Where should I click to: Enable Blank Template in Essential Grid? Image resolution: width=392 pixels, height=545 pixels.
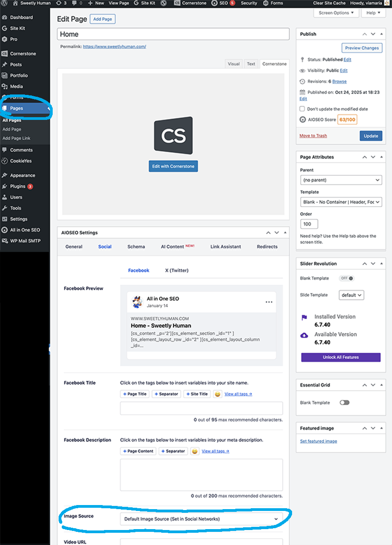[x=344, y=402]
